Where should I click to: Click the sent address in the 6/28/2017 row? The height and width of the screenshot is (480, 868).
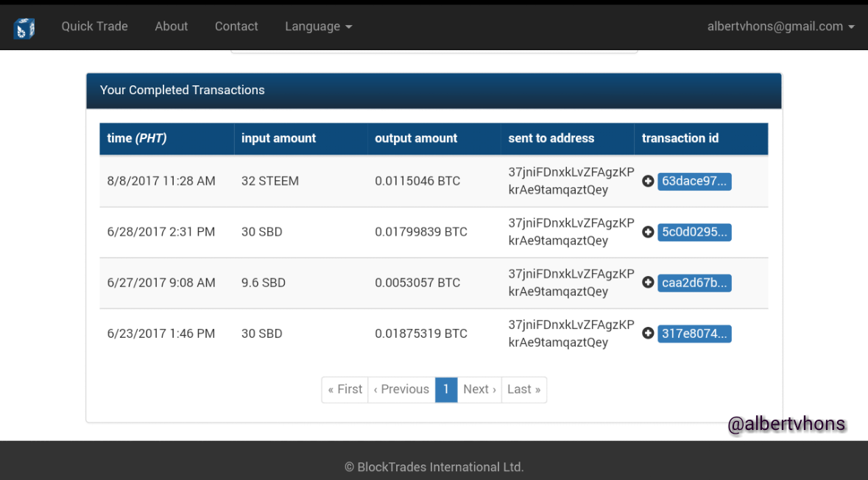[x=571, y=232]
